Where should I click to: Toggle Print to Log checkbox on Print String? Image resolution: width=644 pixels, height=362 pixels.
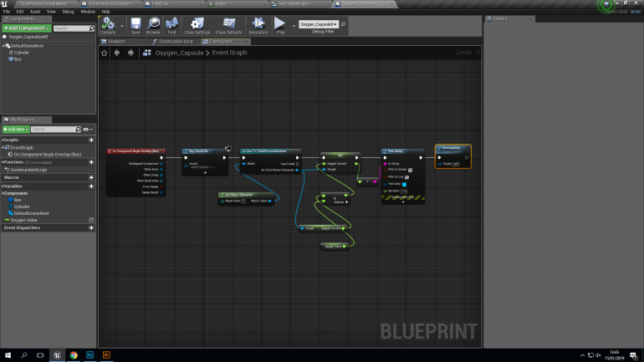[406, 177]
